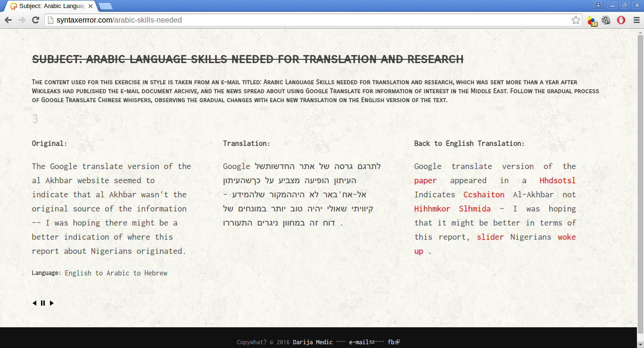Open the red stop-hand ad blocker extension
The height and width of the screenshot is (348, 644).
click(621, 20)
